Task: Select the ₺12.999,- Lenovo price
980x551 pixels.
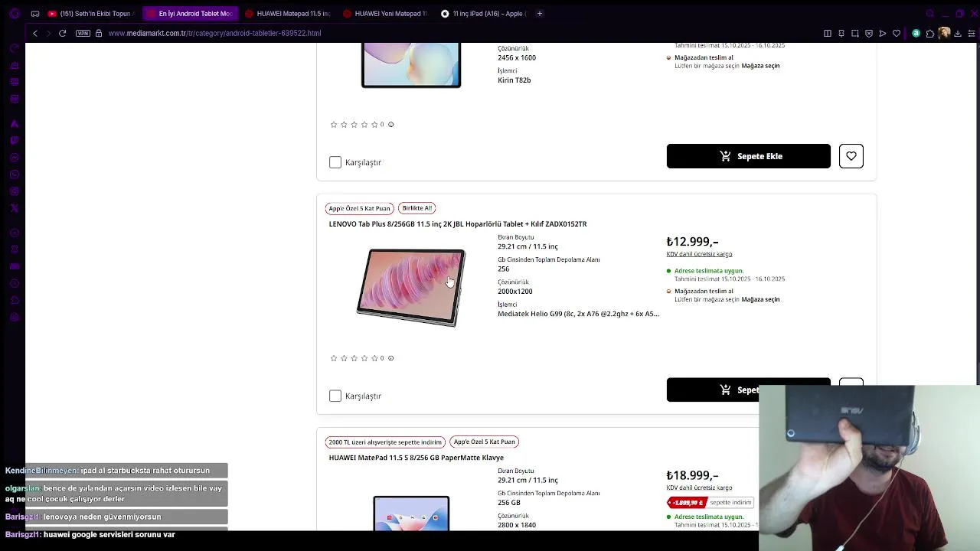Action: [x=692, y=242]
